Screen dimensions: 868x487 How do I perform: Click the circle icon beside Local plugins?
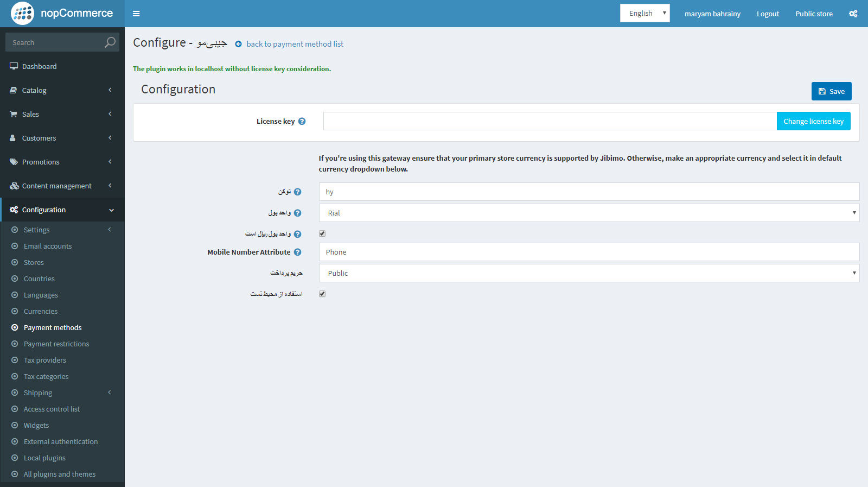point(15,458)
